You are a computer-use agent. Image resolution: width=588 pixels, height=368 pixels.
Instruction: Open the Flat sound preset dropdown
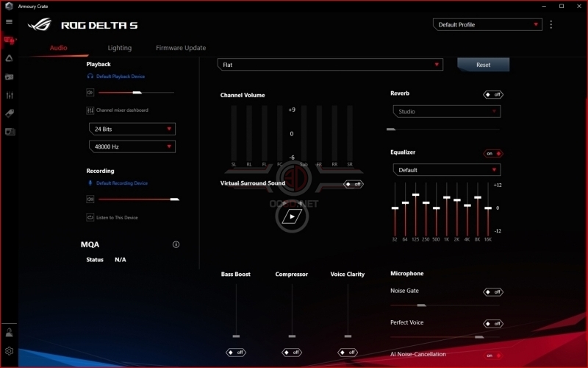coord(330,65)
